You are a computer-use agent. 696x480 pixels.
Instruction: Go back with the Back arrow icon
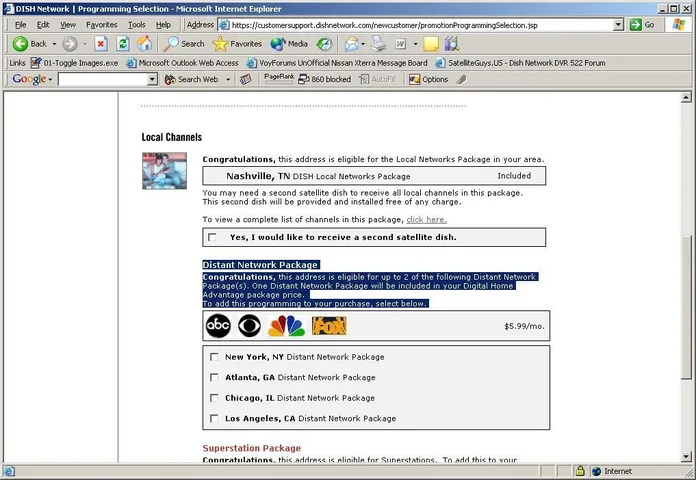(x=20, y=44)
